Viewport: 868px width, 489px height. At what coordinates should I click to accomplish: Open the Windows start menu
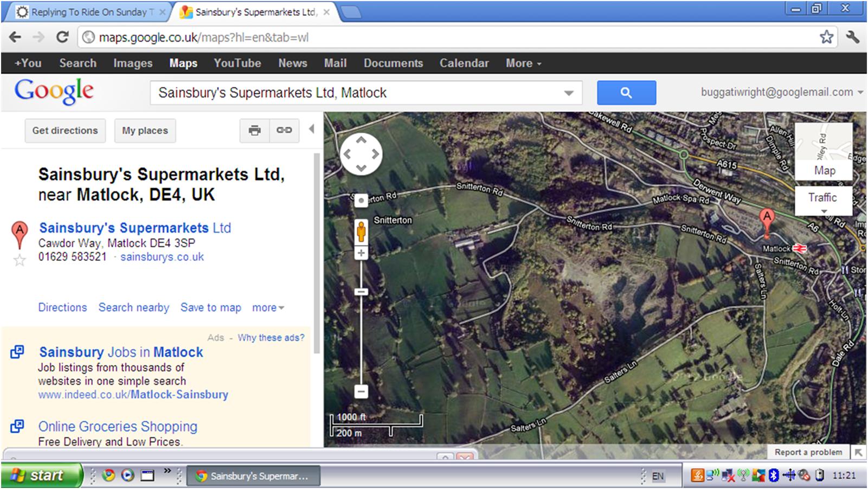pyautogui.click(x=42, y=475)
